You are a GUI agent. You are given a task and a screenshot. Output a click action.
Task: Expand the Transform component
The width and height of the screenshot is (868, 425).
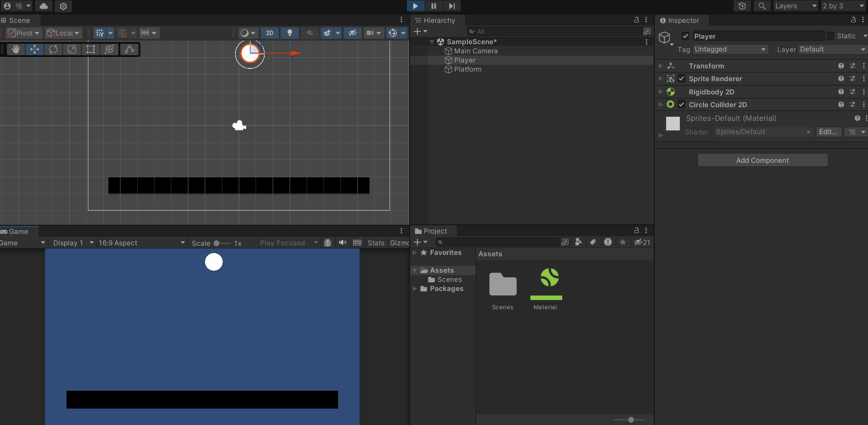point(661,66)
